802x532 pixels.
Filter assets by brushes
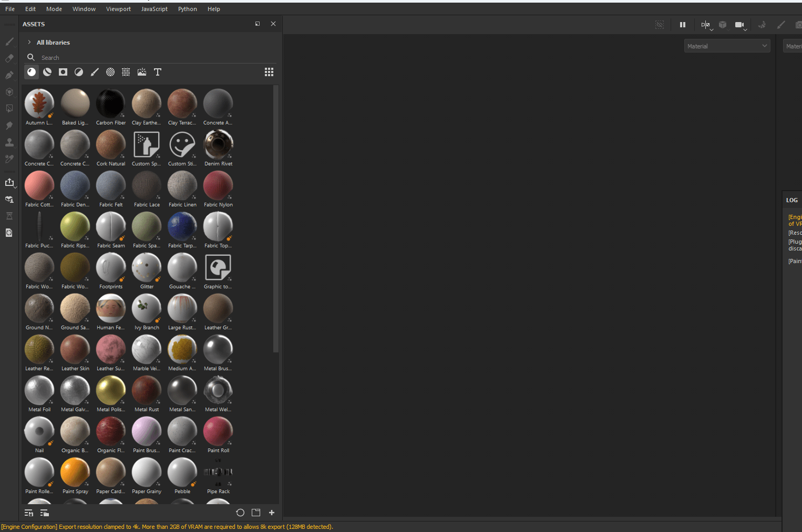(95, 72)
